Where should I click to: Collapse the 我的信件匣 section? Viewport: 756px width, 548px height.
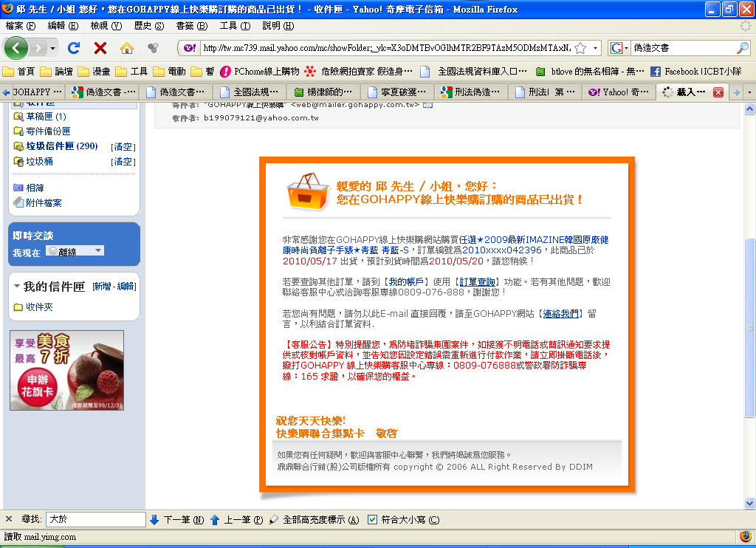pyautogui.click(x=16, y=287)
